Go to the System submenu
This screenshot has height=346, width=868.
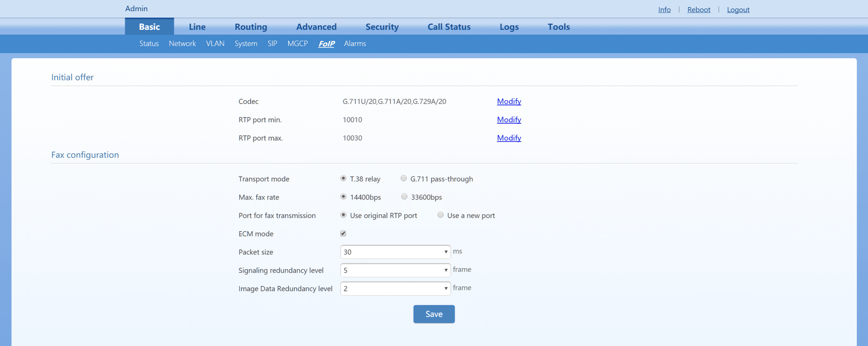(246, 43)
